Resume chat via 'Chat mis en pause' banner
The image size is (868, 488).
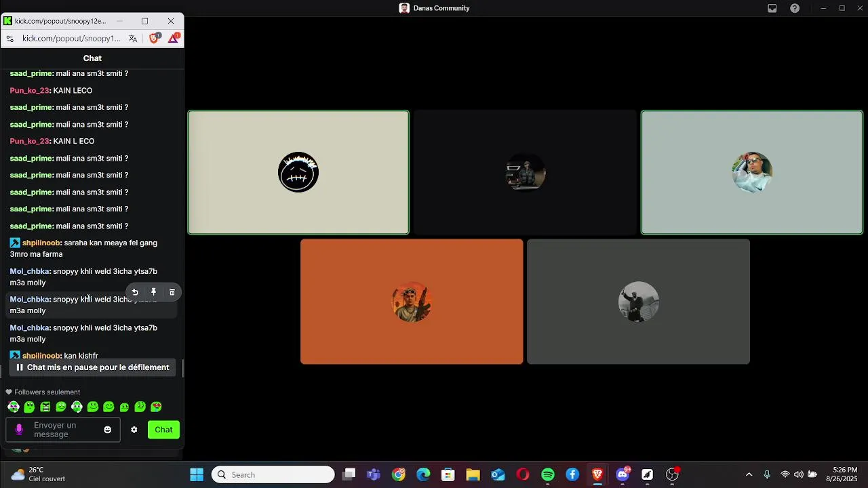[x=92, y=367]
